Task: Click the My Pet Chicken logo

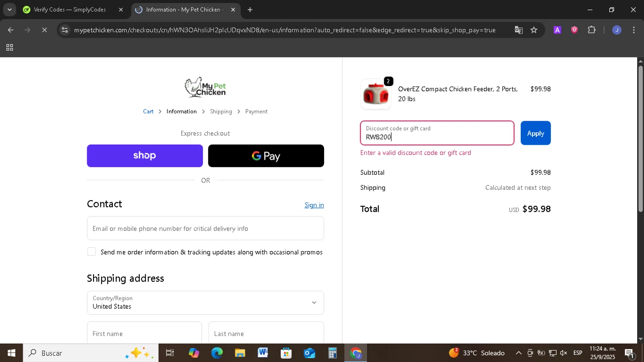Action: point(205,87)
